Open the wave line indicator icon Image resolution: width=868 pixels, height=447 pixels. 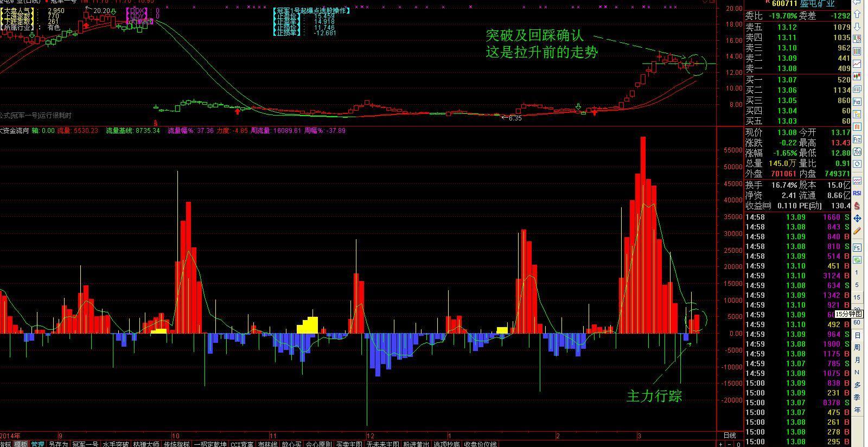[x=857, y=181]
